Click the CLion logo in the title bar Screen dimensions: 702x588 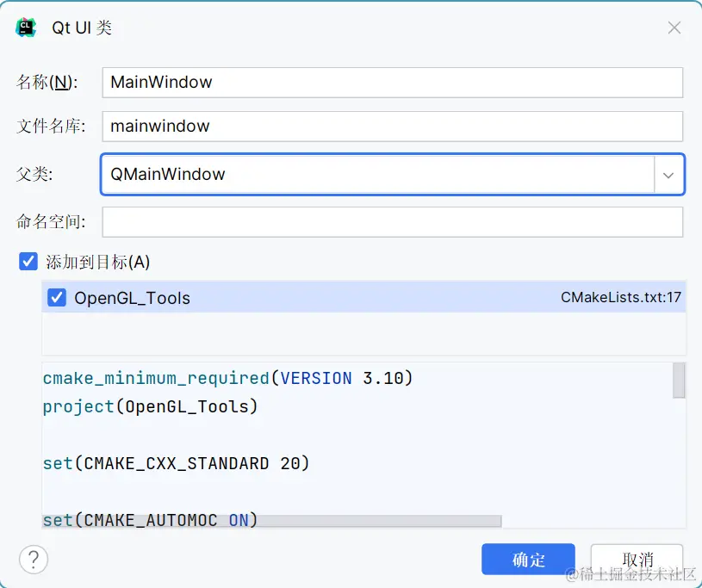[27, 28]
